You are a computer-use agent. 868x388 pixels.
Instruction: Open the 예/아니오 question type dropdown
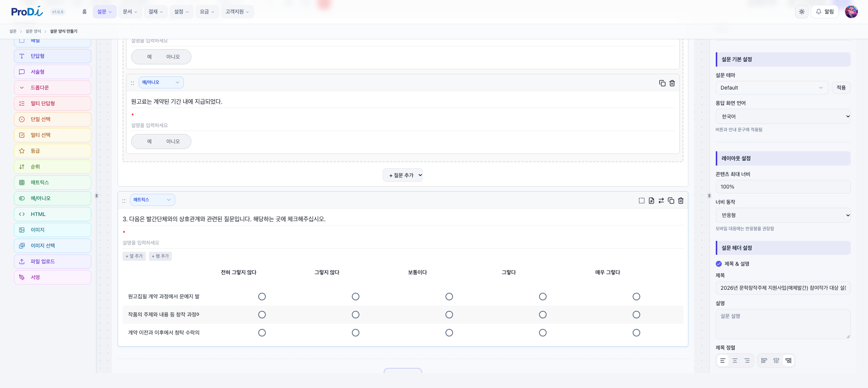(x=161, y=82)
